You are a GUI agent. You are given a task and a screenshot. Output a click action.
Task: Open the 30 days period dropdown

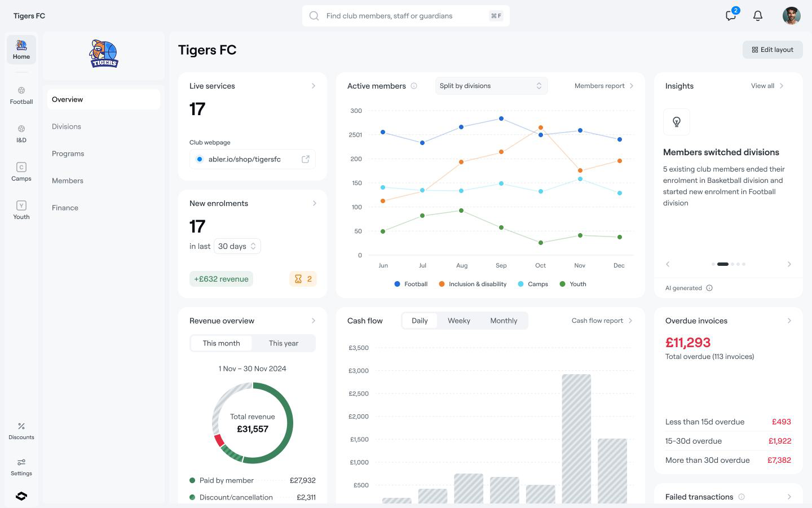pyautogui.click(x=237, y=246)
